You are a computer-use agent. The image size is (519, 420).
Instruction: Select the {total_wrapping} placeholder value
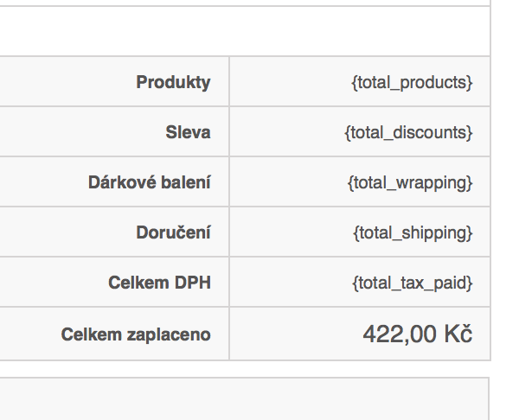(x=410, y=183)
